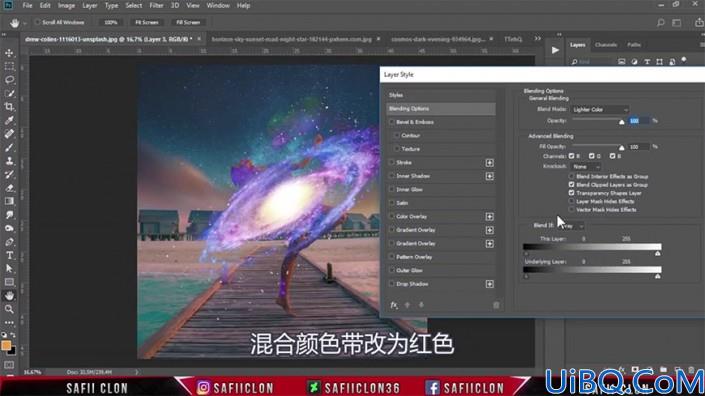This screenshot has height=396, width=705.
Task: Open the Hand tool preset dropdown arrow
Action: coord(24,22)
